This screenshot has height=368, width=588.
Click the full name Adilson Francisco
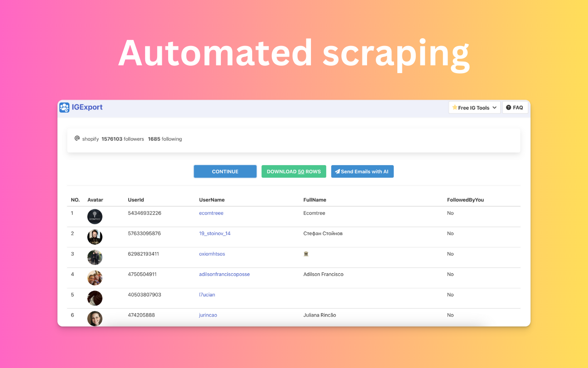[323, 274]
